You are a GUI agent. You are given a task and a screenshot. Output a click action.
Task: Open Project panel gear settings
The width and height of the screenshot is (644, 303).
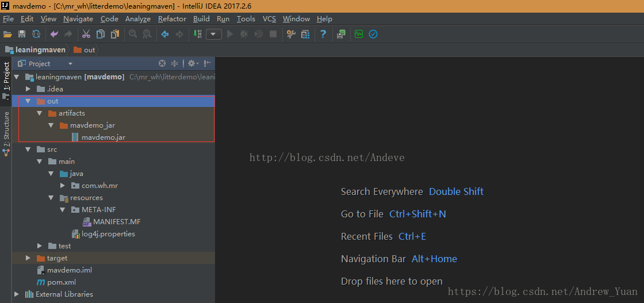[193, 63]
